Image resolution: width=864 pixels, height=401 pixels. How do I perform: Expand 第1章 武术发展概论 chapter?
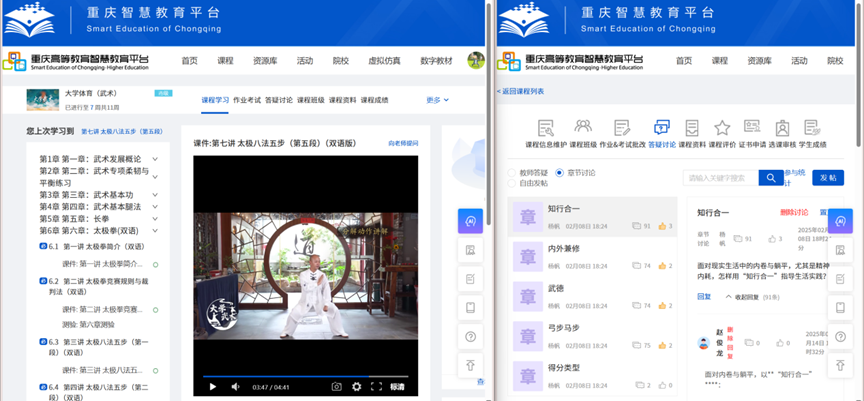pyautogui.click(x=155, y=159)
